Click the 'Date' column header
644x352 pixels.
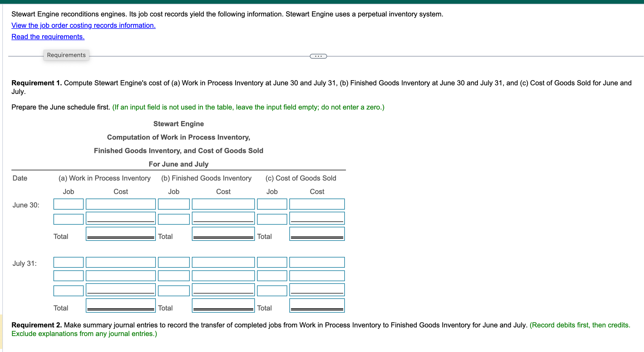click(20, 178)
